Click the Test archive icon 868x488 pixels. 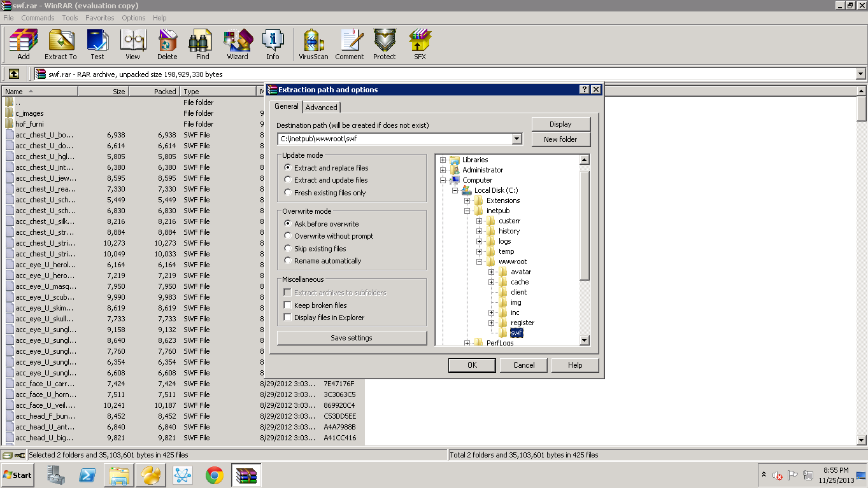click(97, 45)
